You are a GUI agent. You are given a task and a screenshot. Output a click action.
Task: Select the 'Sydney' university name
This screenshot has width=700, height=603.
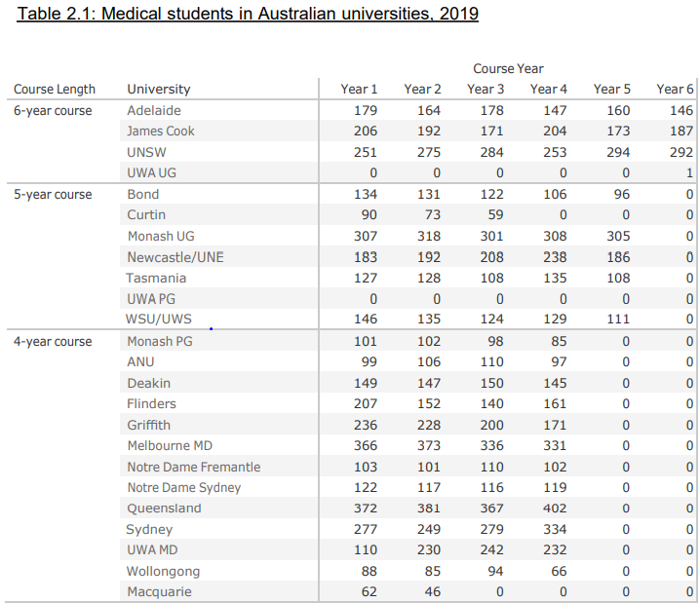coord(149,530)
